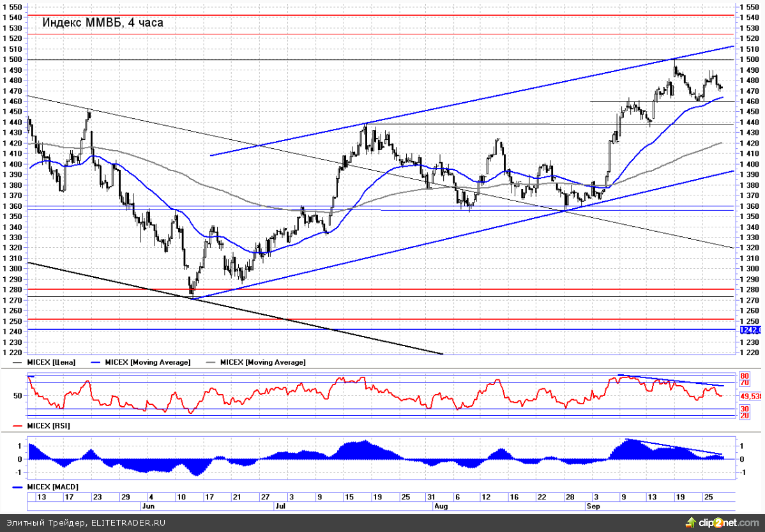Click the RSI 30 level label
This screenshot has height=532, width=765.
click(x=744, y=408)
